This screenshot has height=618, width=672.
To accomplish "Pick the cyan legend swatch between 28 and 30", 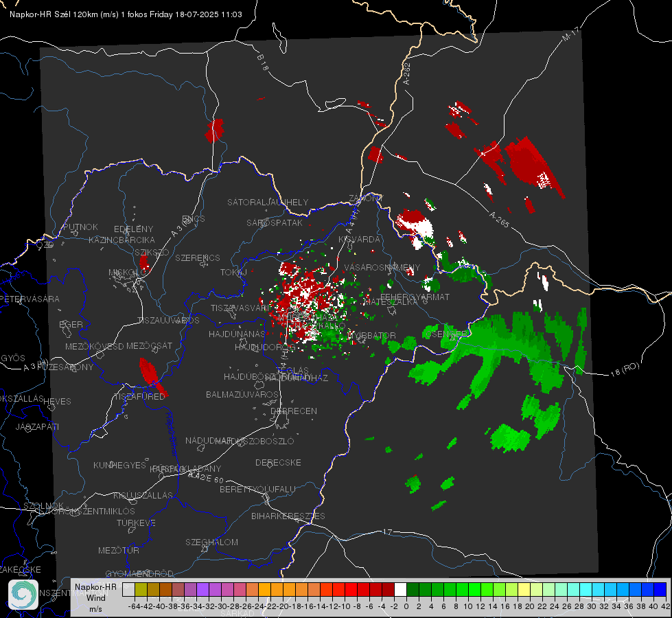I will tap(586, 589).
